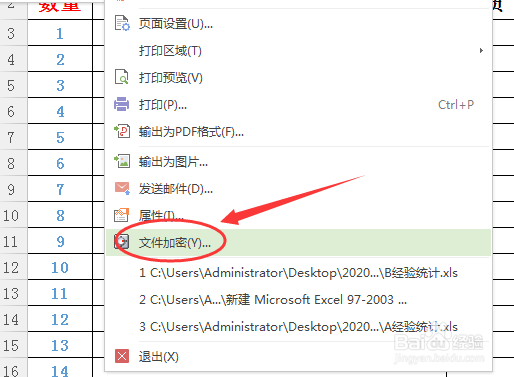Viewport: 514px width, 377px height.
Task: Select row header 6
Action: [13, 111]
